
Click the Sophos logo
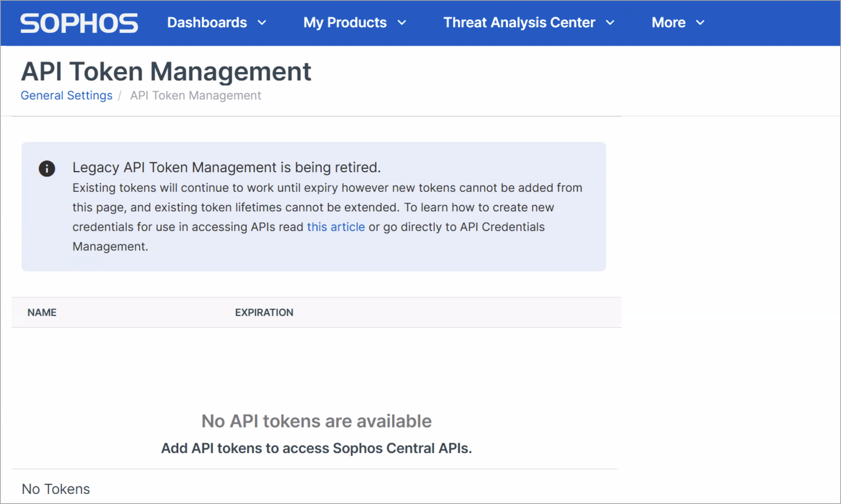[79, 23]
